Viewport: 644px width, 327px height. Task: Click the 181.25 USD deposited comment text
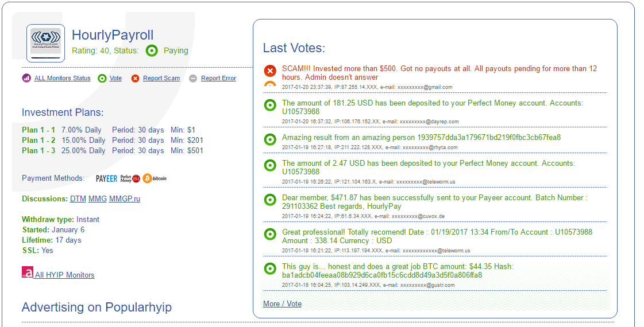(x=433, y=107)
